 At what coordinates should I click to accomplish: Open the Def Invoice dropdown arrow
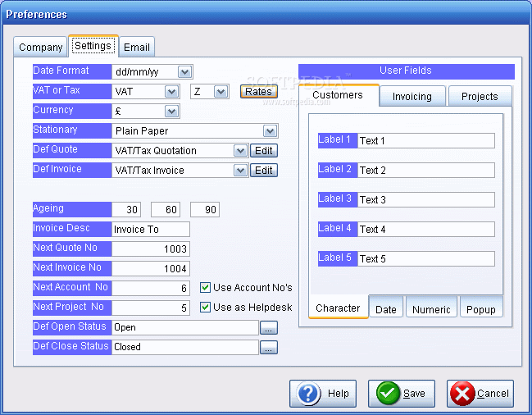240,171
